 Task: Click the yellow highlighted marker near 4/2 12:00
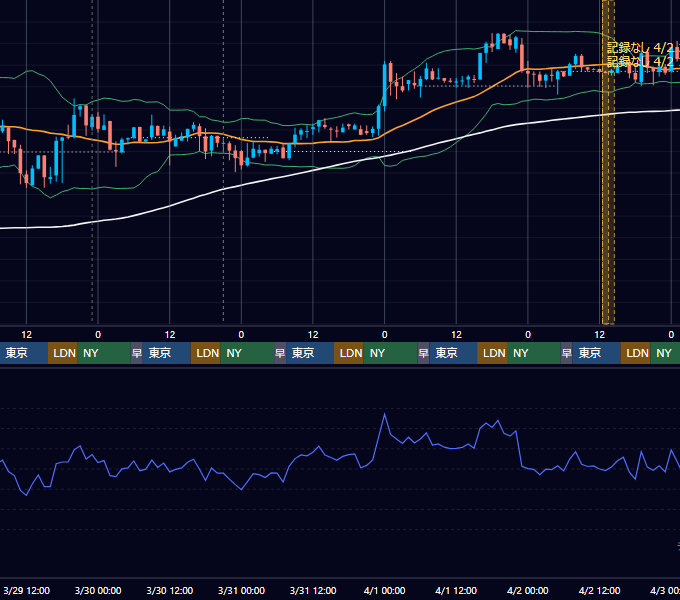click(608, 162)
